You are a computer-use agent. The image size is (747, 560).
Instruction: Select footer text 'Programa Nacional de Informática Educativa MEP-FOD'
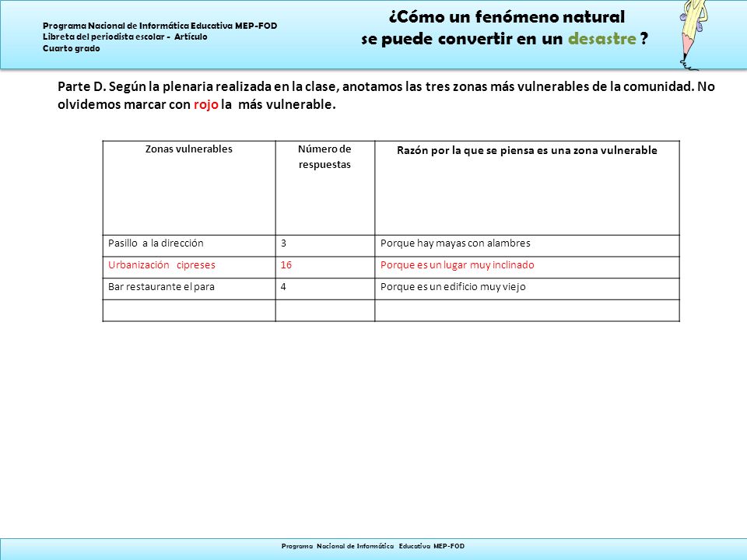pyautogui.click(x=373, y=546)
